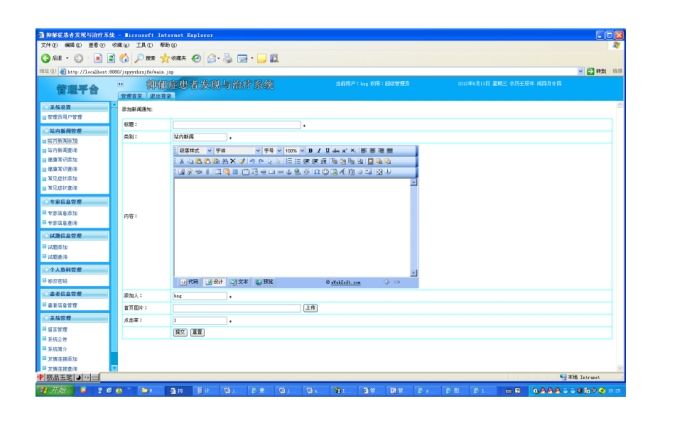Image resolution: width=692 pixels, height=434 pixels.
Task: Collapse the 试题信息管理 sidebar section
Action: 75,236
